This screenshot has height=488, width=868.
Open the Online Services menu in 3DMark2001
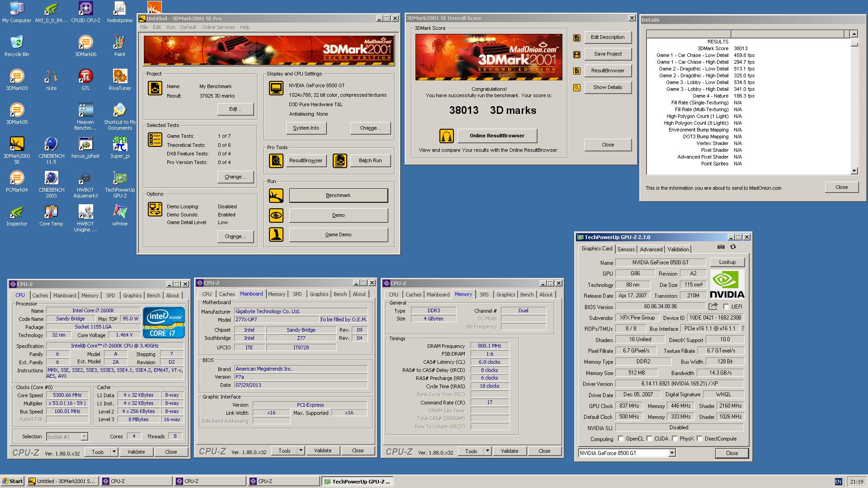218,27
